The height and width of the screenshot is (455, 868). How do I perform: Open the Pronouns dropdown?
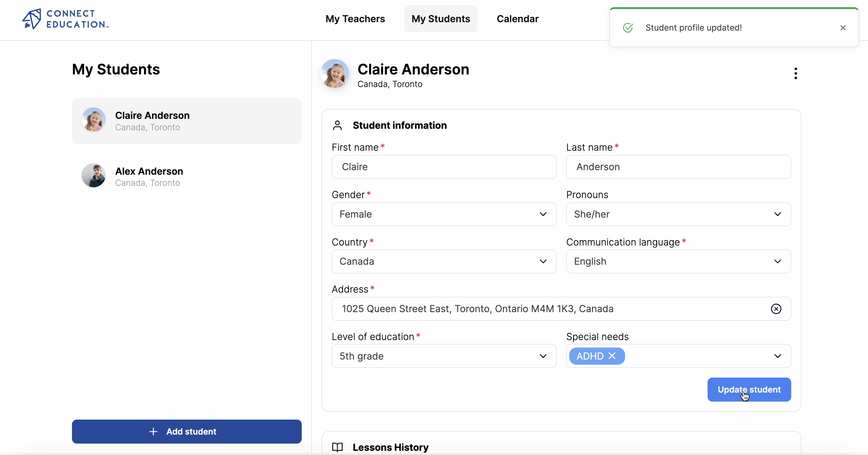[x=678, y=214]
